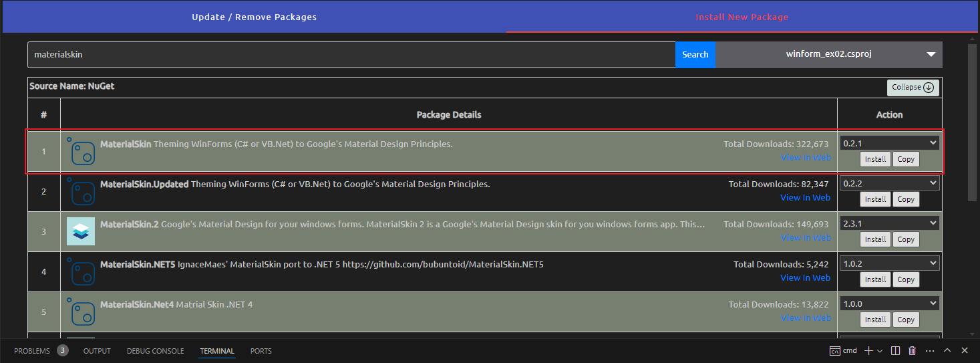Copy the MaterialSkin.NET5 command
The width and height of the screenshot is (980, 363).
(906, 279)
